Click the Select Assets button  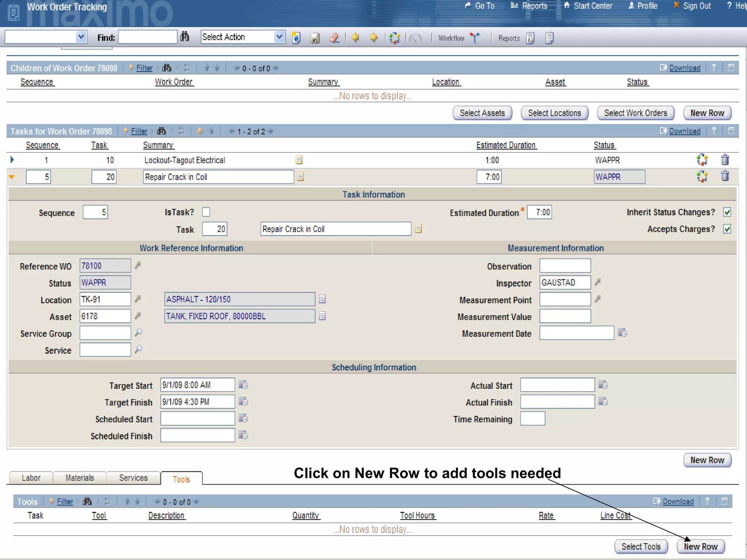point(482,113)
